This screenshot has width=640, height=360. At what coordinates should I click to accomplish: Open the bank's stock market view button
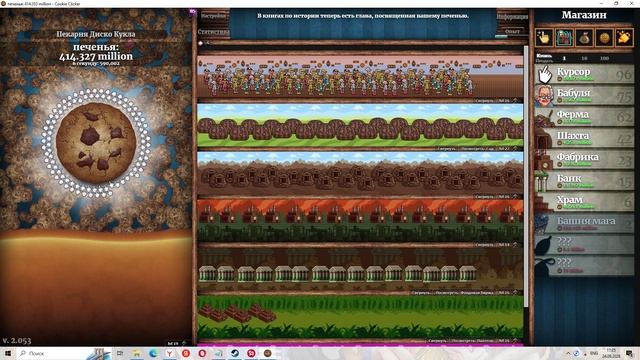tap(464, 293)
